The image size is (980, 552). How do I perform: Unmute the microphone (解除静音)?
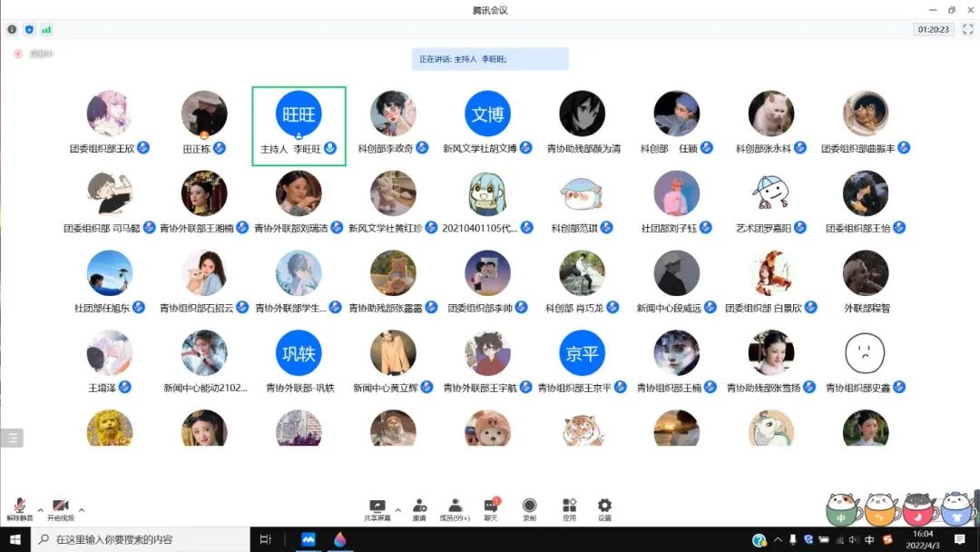pos(19,508)
